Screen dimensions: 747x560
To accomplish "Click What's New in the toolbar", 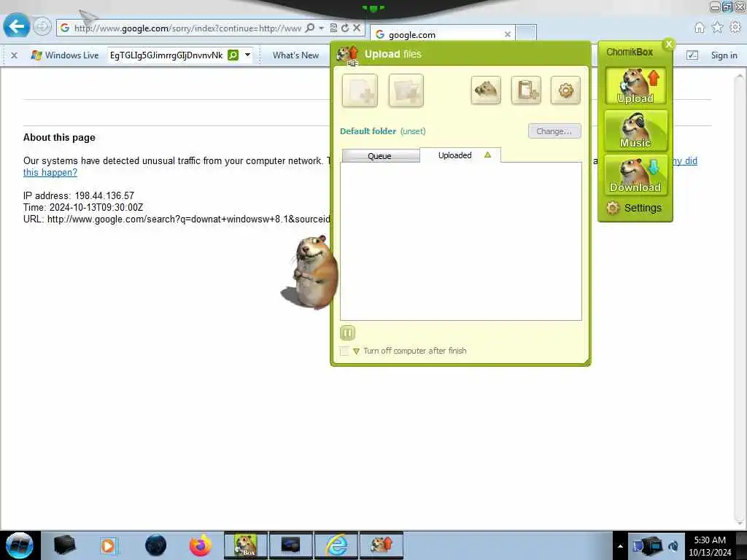I will 296,55.
